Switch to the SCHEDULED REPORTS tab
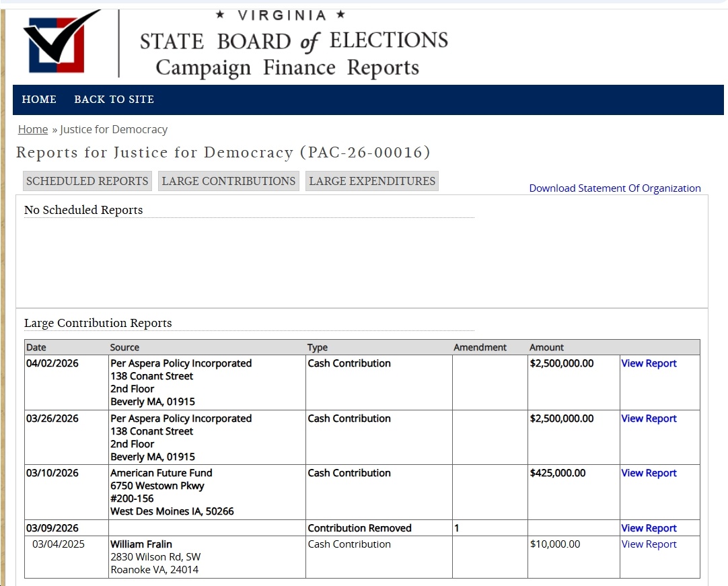 [87, 181]
